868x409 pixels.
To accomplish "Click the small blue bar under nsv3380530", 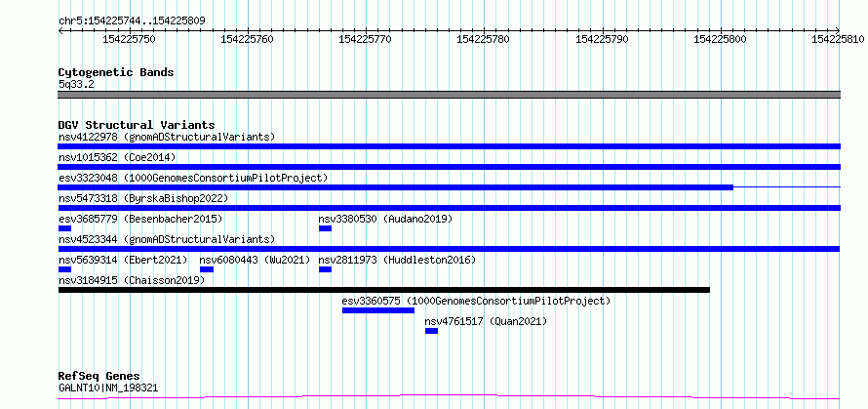I will point(325,228).
